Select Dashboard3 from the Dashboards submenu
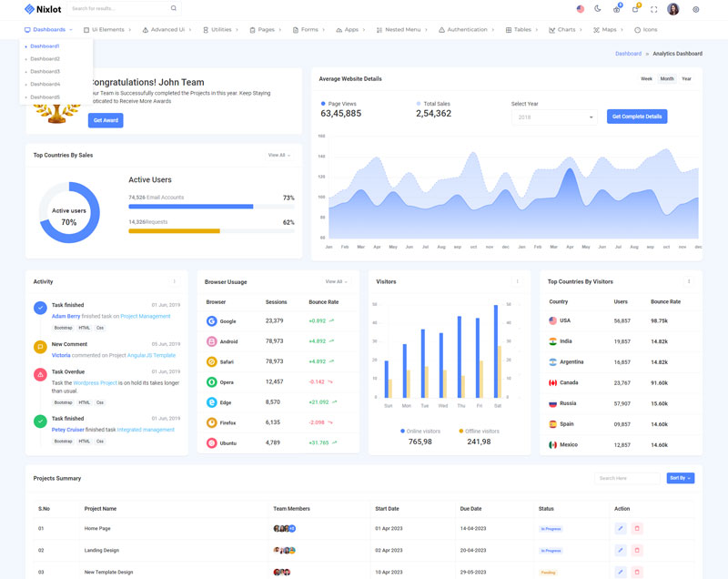The width and height of the screenshot is (728, 579). tap(45, 71)
